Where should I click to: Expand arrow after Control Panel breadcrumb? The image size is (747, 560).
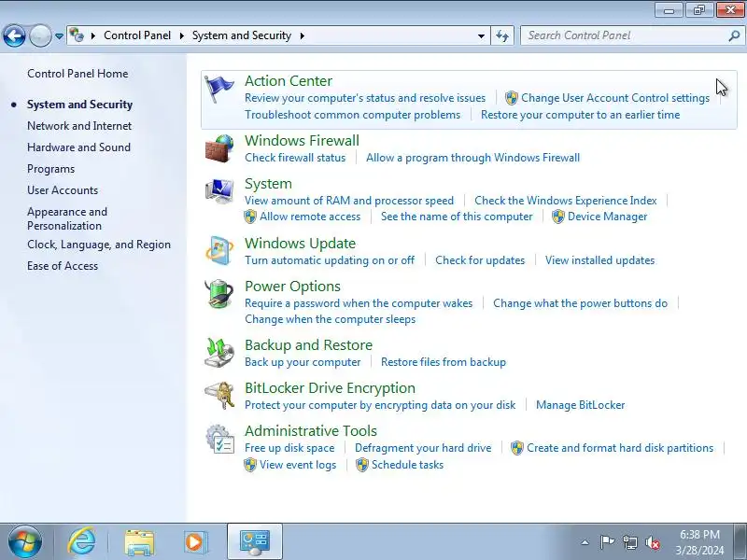[181, 35]
